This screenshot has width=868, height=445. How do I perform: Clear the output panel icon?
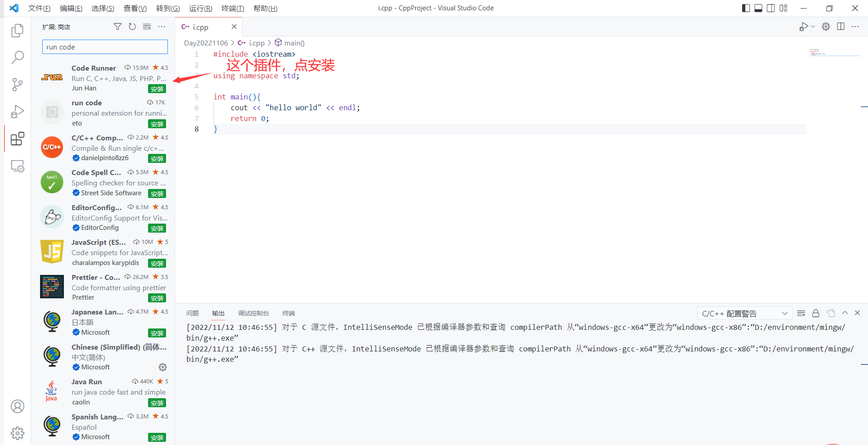tap(801, 313)
